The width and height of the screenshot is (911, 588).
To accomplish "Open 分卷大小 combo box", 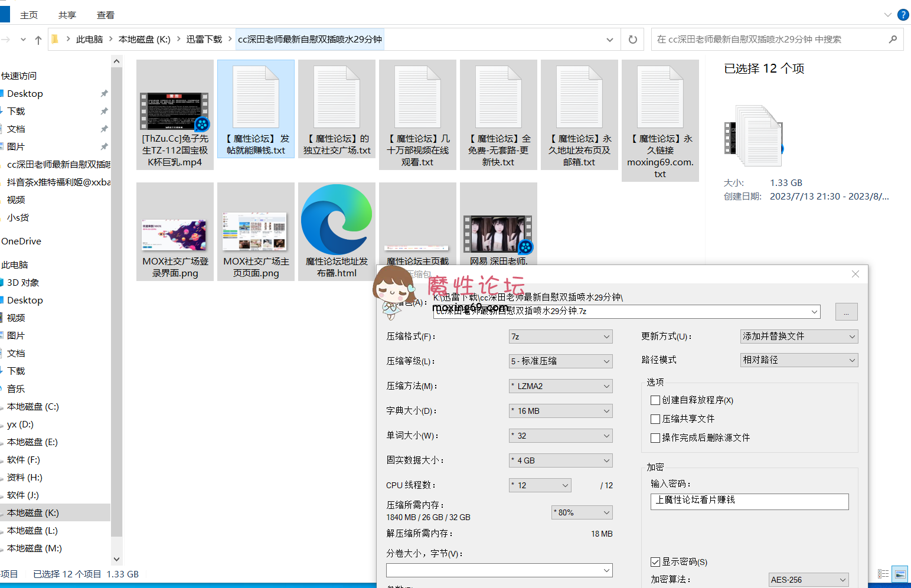I will click(499, 570).
